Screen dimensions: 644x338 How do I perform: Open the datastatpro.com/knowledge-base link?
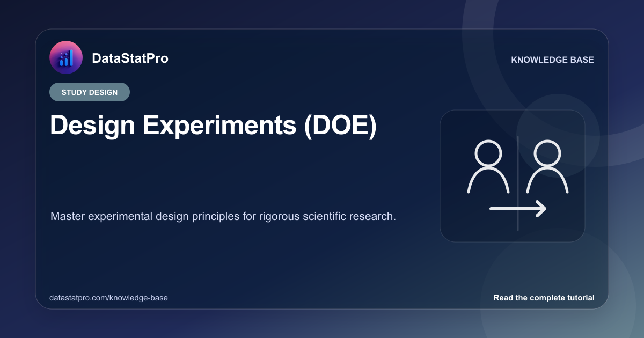tap(108, 298)
